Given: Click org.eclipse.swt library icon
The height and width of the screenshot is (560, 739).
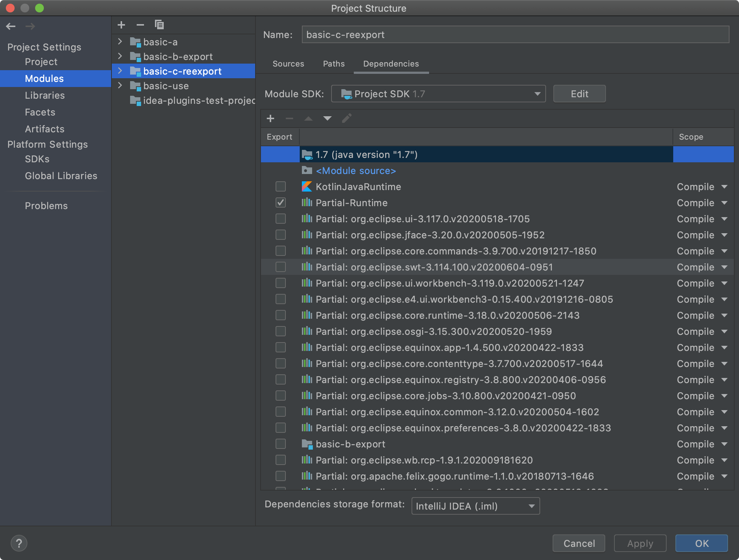Looking at the screenshot, I should click(307, 267).
